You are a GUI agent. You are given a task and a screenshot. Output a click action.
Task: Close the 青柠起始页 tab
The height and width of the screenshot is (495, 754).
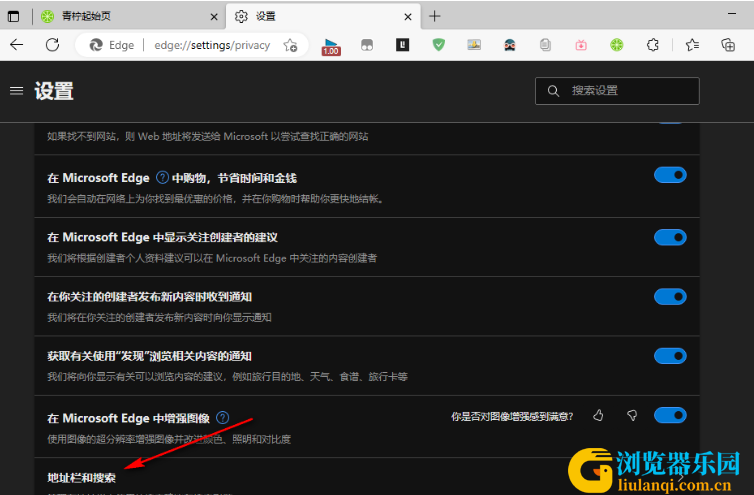click(214, 17)
